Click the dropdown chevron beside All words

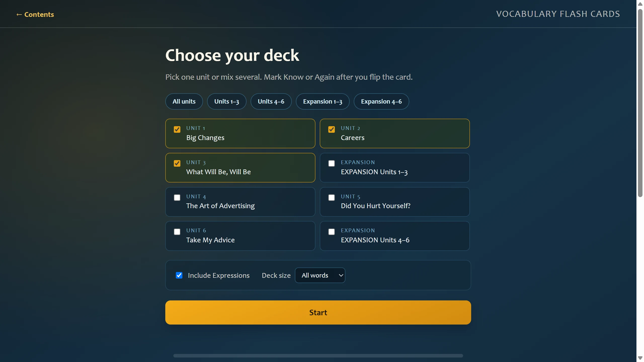tap(341, 275)
